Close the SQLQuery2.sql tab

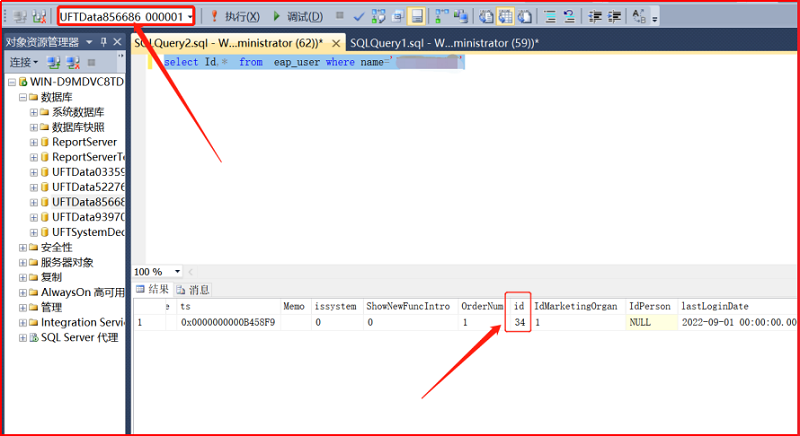coord(336,43)
